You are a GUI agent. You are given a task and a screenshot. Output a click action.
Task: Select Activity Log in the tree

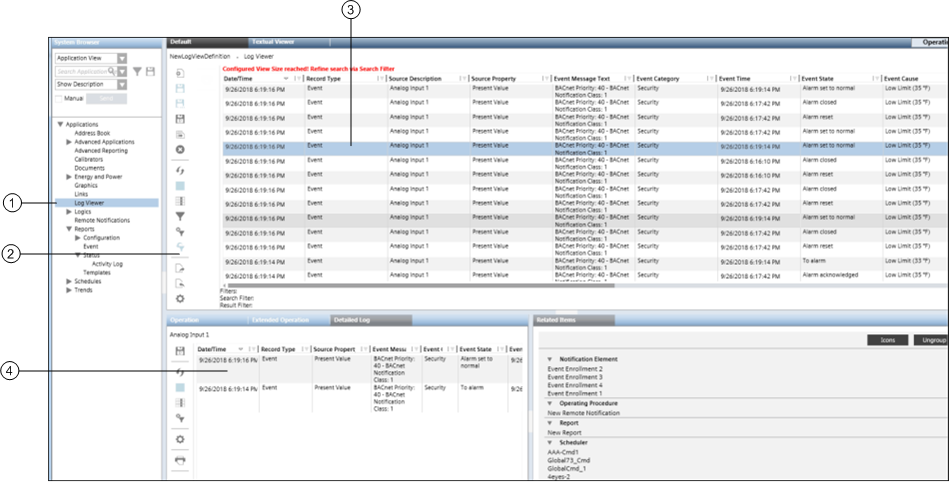tap(107, 264)
